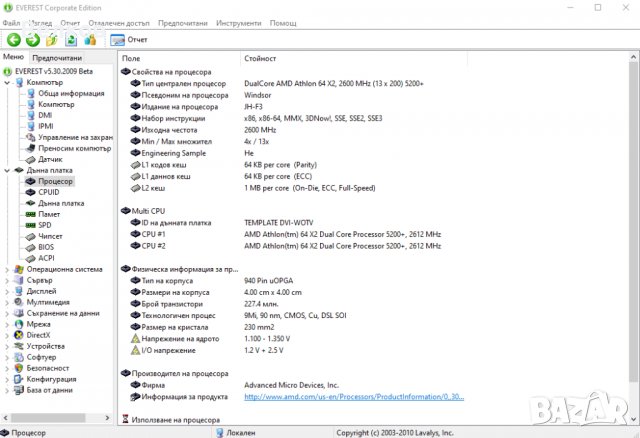Select the DirectX item in the tree
The height and width of the screenshot is (438, 640).
point(40,335)
